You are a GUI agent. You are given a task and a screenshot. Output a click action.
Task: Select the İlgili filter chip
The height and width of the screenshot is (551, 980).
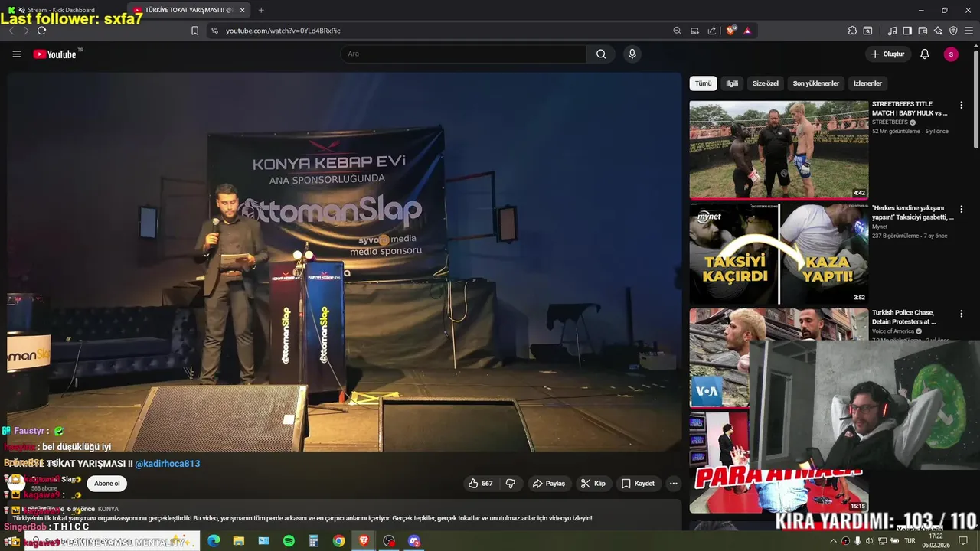tap(732, 83)
